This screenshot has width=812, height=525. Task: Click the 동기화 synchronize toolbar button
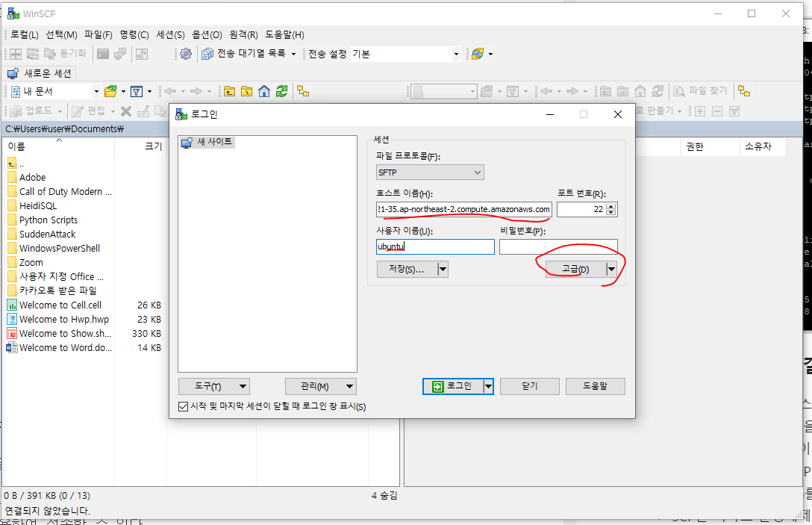click(65, 54)
